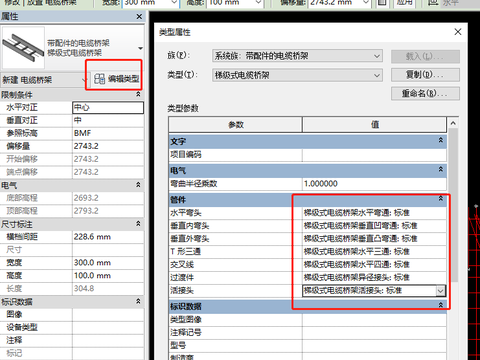This screenshot has height=360, width=480.
Task: Edit the 高度 100.0 mm value
Action: (x=108, y=276)
